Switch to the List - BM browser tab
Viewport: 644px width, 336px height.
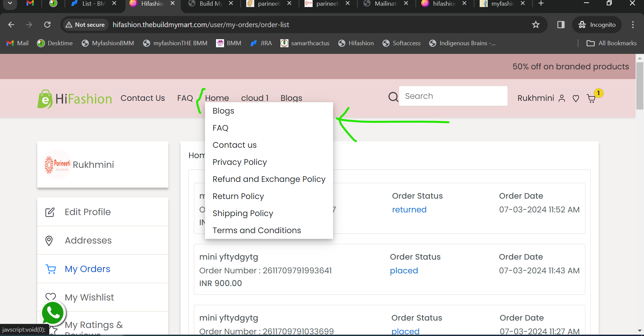[94, 3]
